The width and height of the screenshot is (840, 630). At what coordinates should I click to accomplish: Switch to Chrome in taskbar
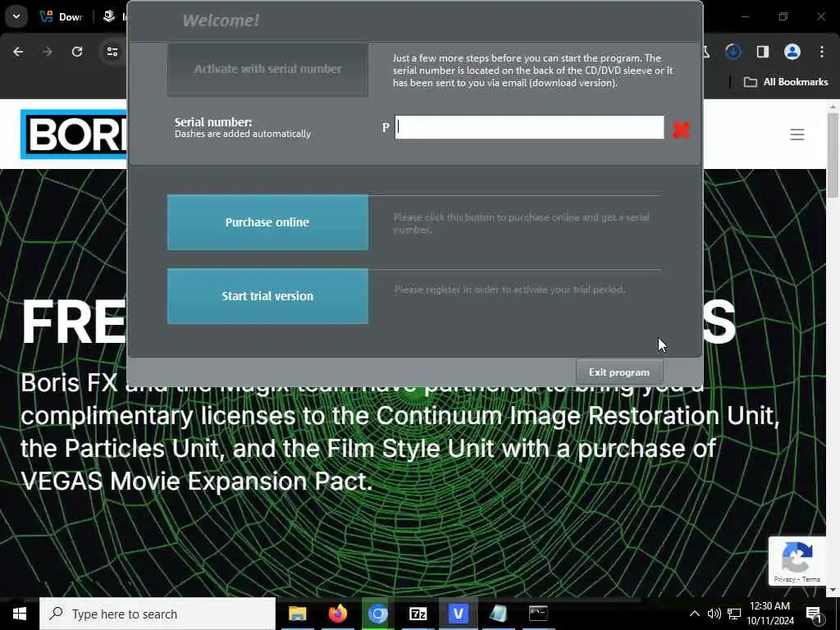tap(377, 614)
